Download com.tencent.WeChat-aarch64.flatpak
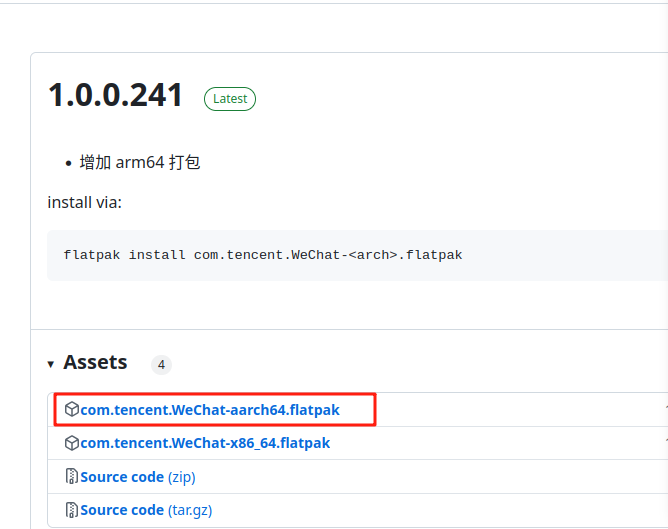668x529 pixels. [x=210, y=410]
